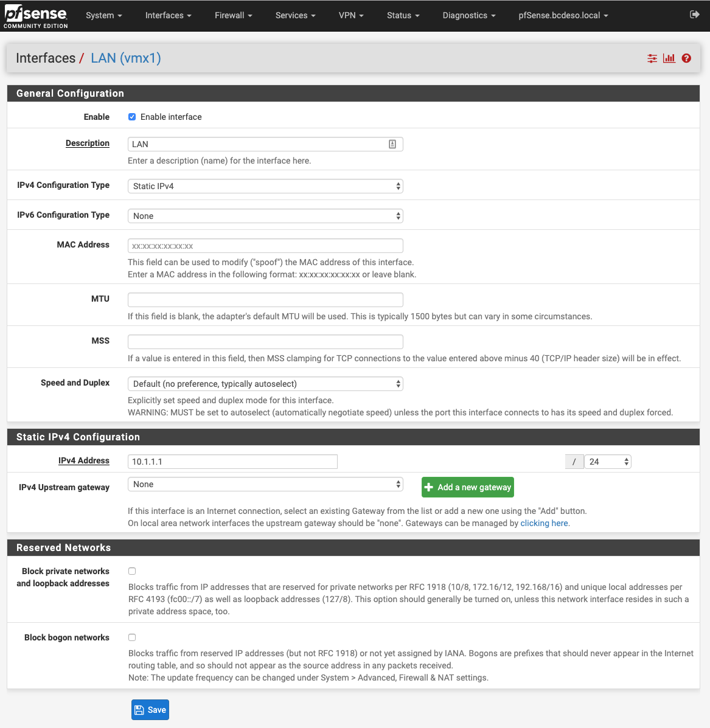
Task: Click the Save button
Action: 150,709
